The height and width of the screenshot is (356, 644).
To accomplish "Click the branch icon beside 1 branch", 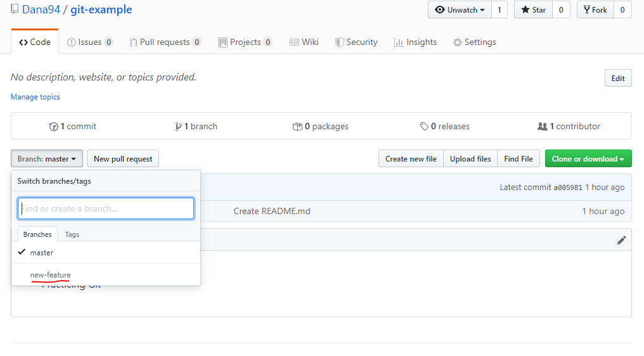I will pyautogui.click(x=178, y=127).
